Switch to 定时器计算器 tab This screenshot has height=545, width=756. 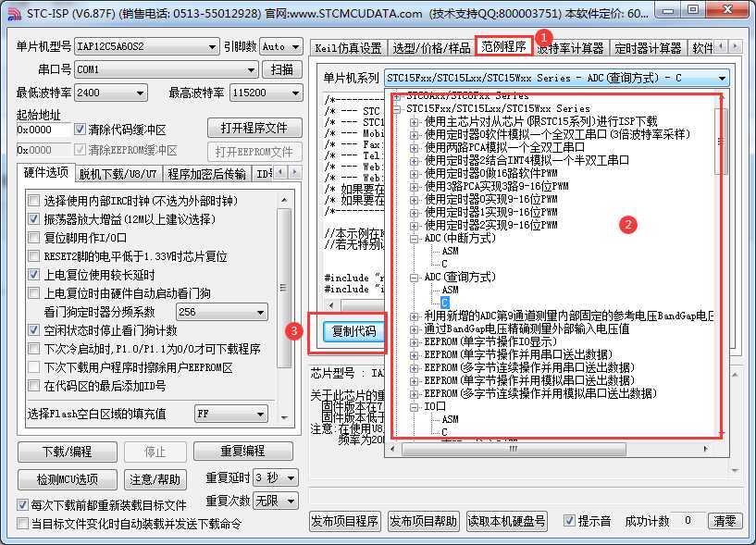(x=648, y=48)
